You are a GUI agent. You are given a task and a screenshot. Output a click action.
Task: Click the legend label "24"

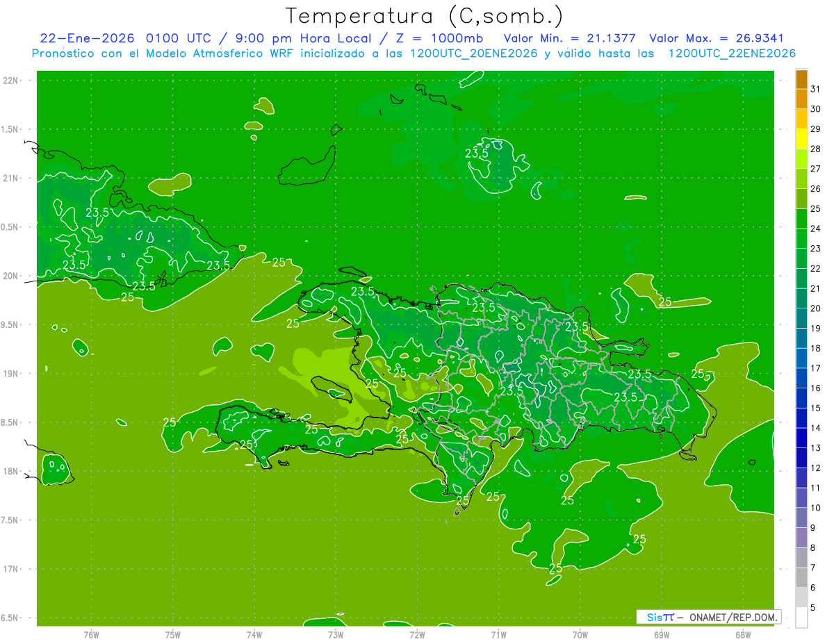[816, 229]
